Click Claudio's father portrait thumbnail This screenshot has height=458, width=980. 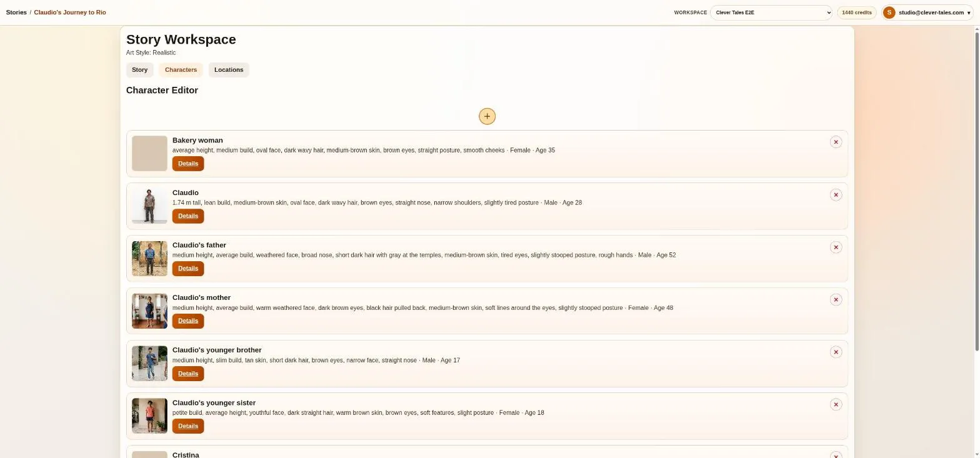click(149, 259)
